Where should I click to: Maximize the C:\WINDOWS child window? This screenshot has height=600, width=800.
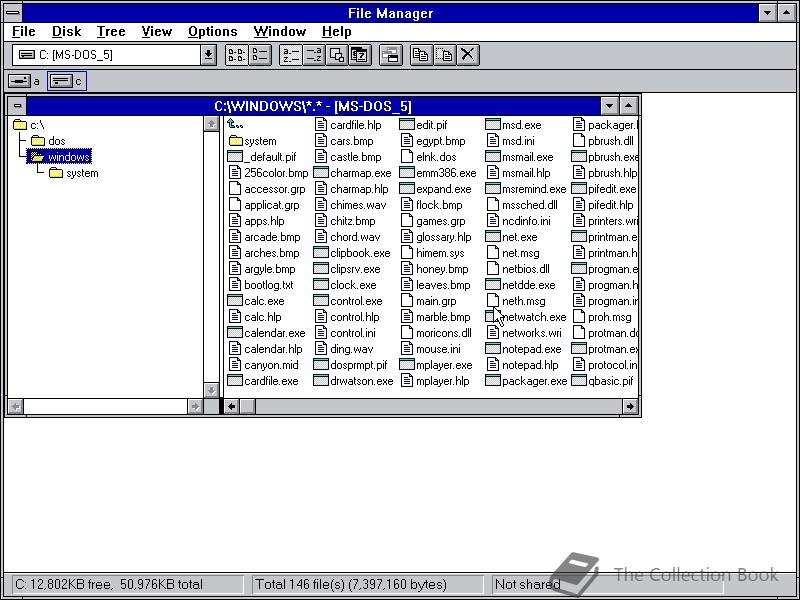point(629,106)
